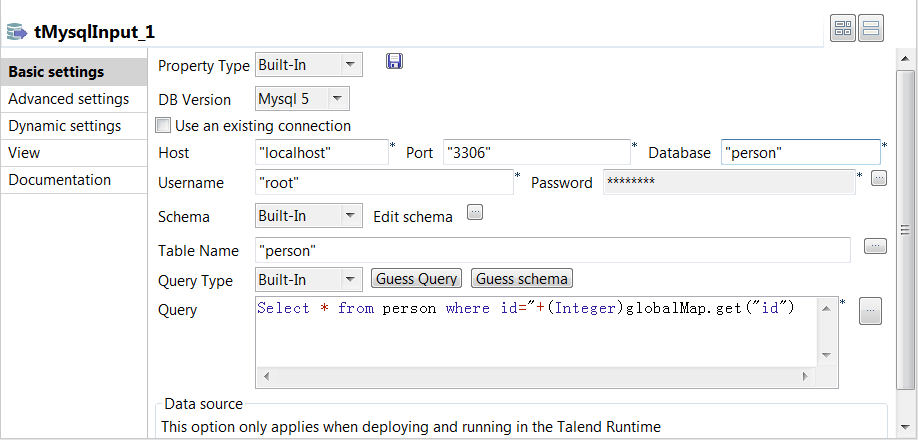Screen dimensions: 918x440
Task: Enable Use an existing connection checkbox
Action: [x=164, y=126]
